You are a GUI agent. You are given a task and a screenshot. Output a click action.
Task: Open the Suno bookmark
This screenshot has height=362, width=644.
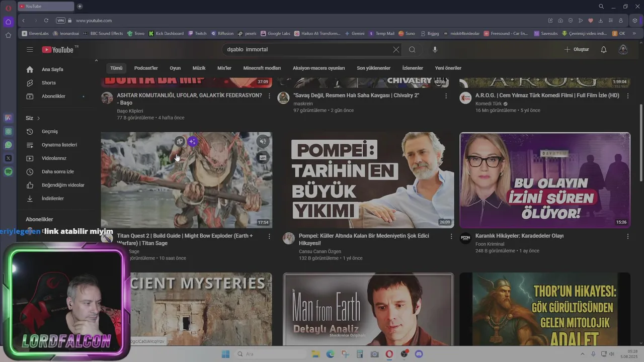[x=407, y=33]
